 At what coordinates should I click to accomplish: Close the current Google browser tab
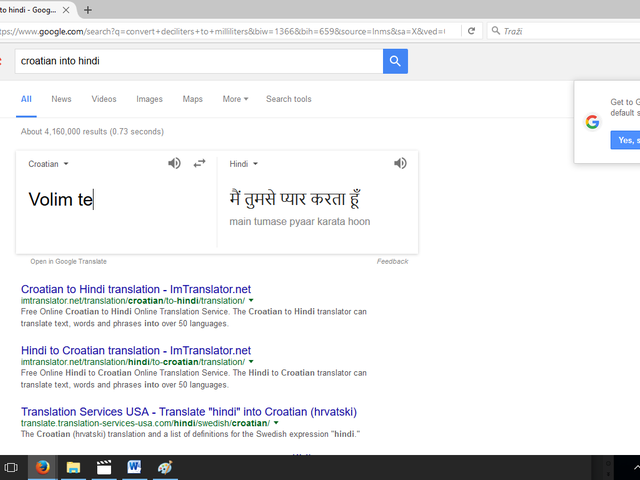66,10
